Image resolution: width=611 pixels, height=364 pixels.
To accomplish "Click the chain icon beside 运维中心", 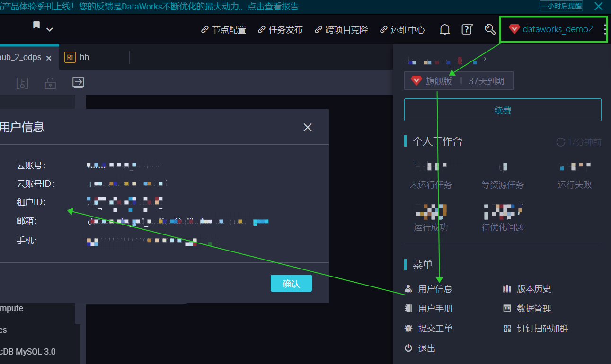I will (x=384, y=30).
